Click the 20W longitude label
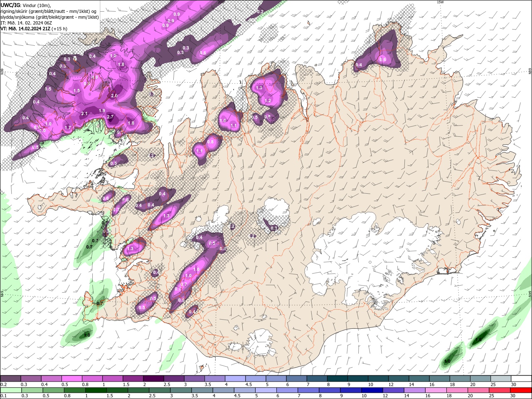 coord(221,2)
